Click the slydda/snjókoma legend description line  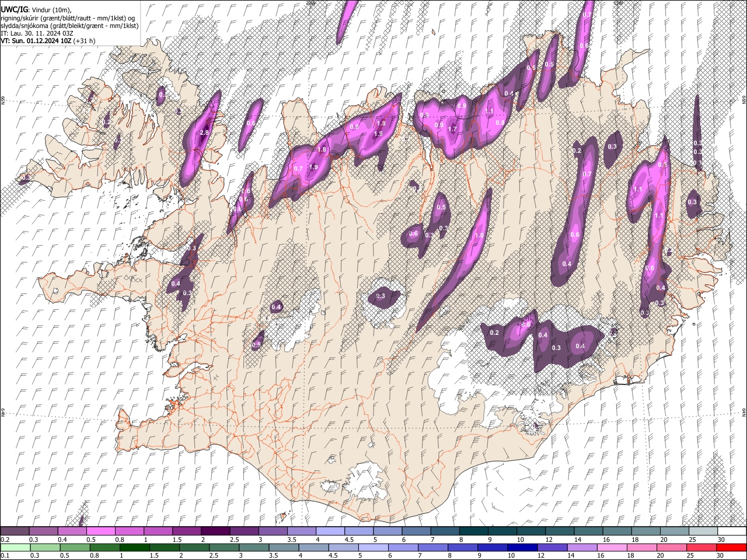pos(69,26)
